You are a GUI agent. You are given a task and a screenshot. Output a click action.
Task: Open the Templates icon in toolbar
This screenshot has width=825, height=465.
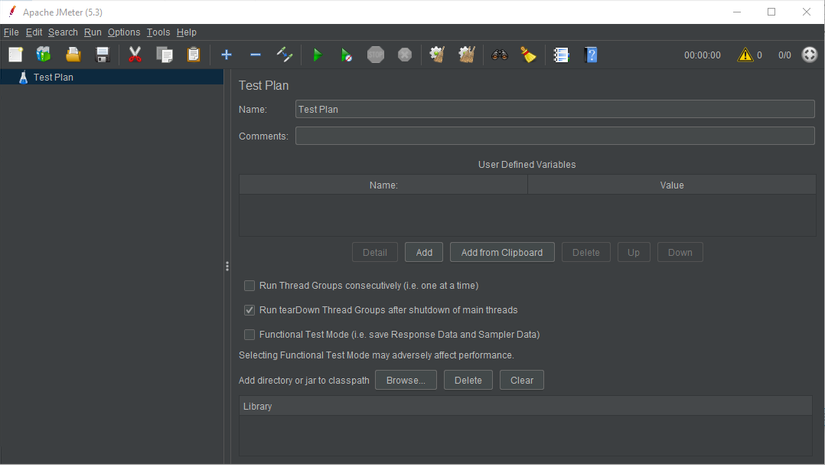[44, 55]
